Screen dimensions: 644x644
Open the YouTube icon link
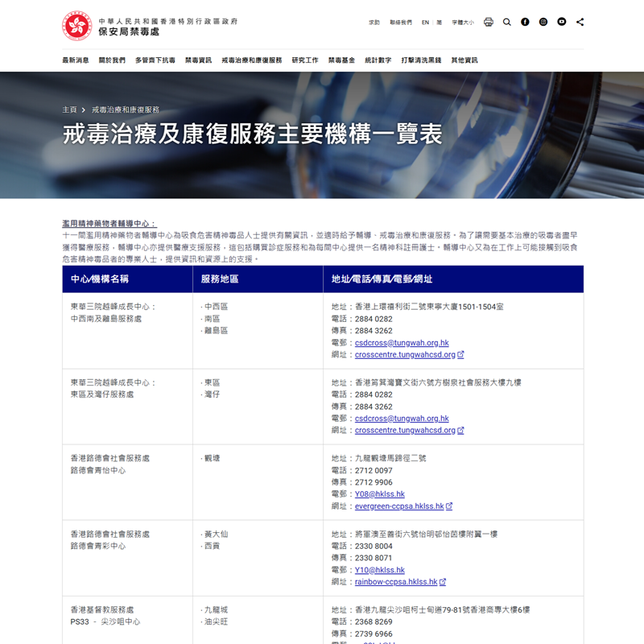[x=562, y=23]
